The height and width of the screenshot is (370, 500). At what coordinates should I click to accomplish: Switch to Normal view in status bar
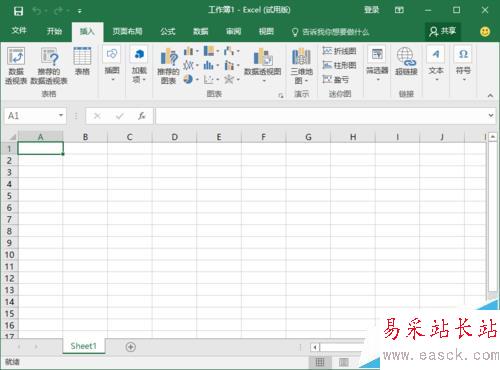pyautogui.click(x=320, y=362)
